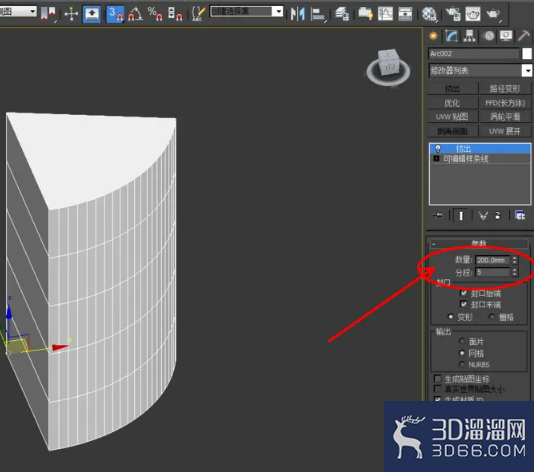Open Rendered Frame Window

[x=473, y=14]
